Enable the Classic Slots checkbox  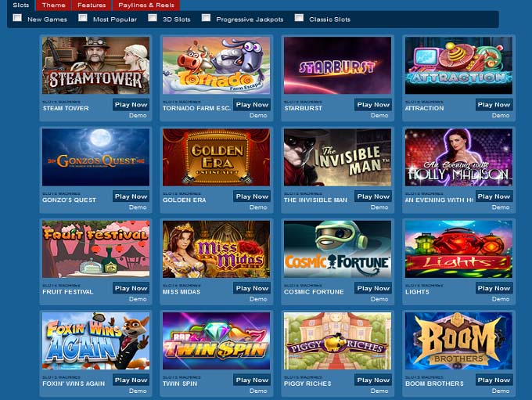[299, 18]
